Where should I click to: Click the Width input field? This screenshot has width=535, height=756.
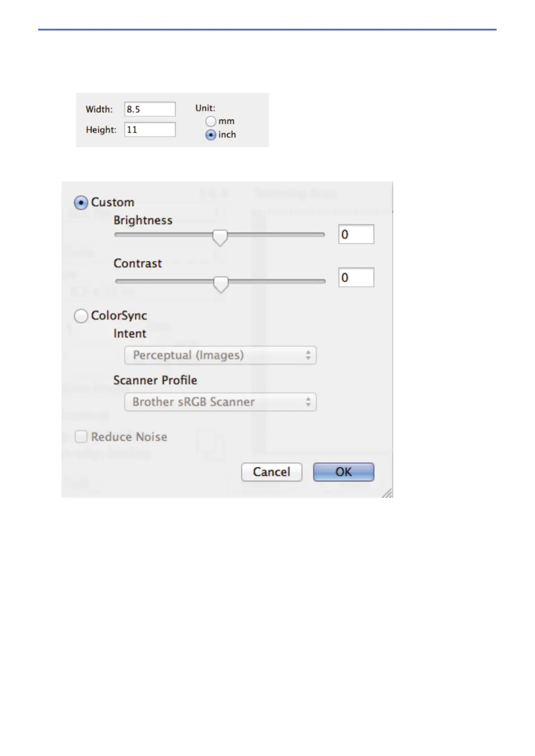coord(150,109)
